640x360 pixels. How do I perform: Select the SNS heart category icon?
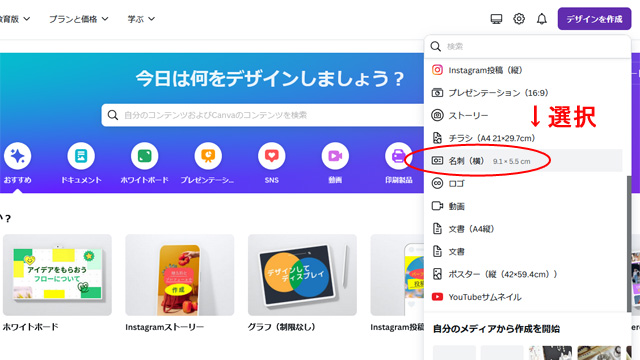click(x=271, y=156)
